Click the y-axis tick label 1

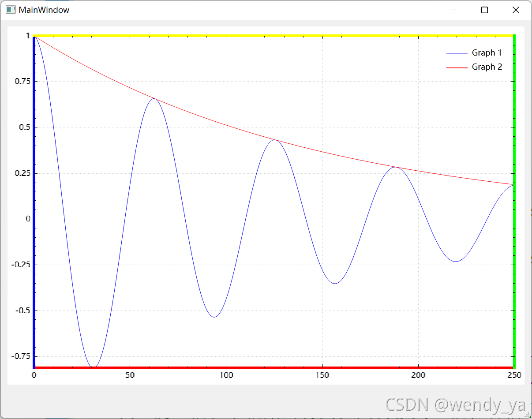[x=28, y=36]
